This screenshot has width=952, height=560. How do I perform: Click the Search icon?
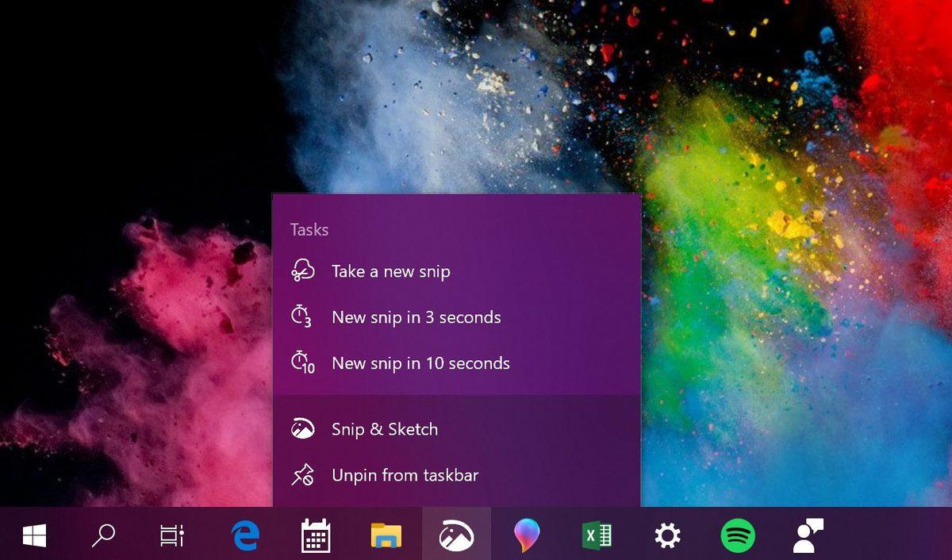pos(103,535)
